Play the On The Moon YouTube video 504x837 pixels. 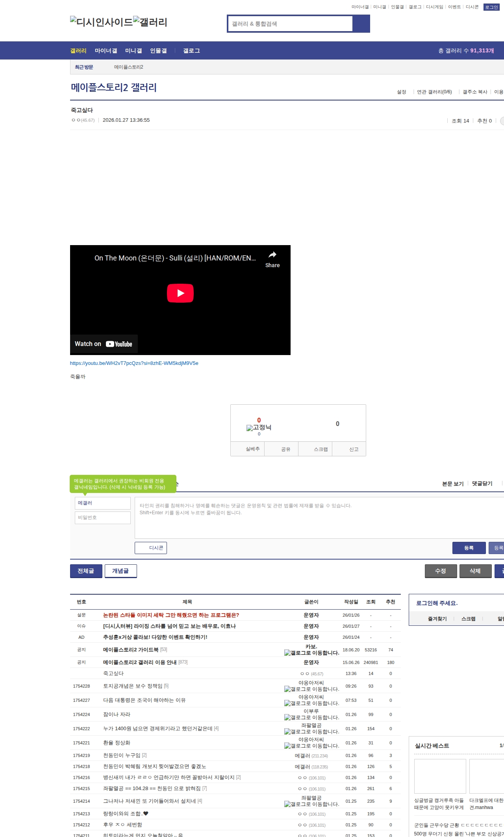180,293
